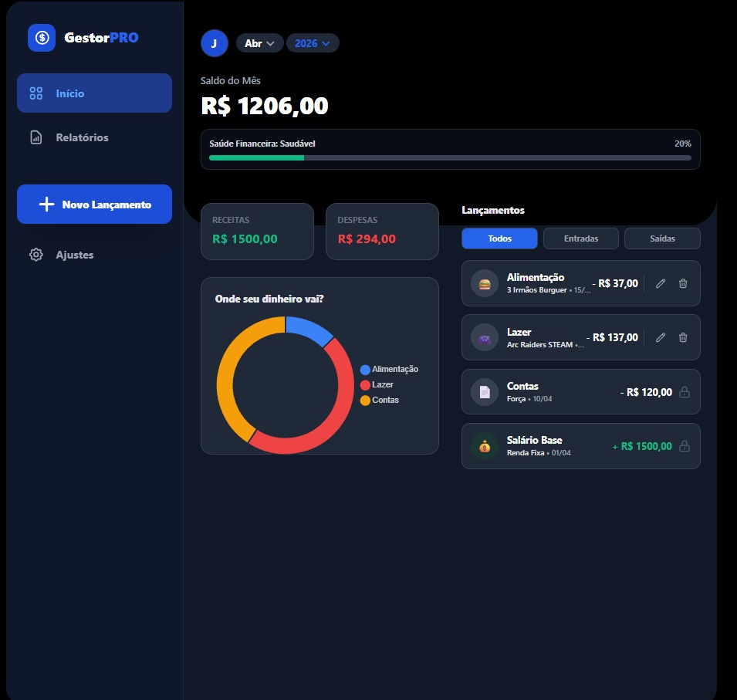This screenshot has width=737, height=700.
Task: Click the GestorPRO dollar logo icon
Action: pos(42,38)
